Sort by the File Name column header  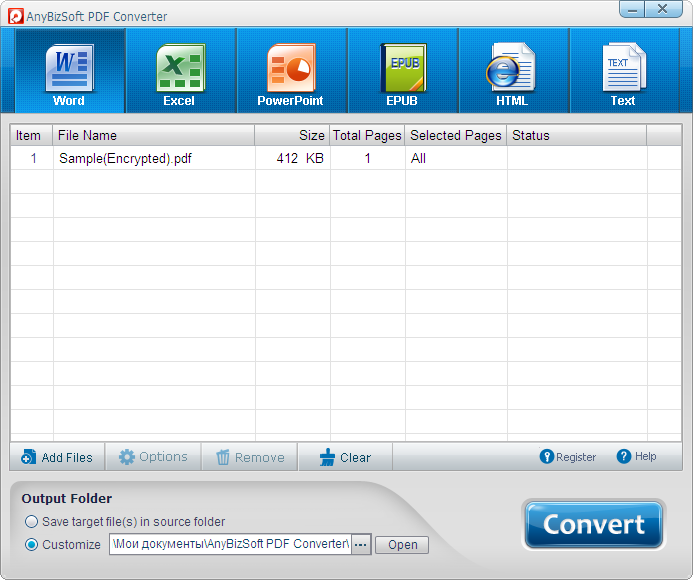click(154, 135)
